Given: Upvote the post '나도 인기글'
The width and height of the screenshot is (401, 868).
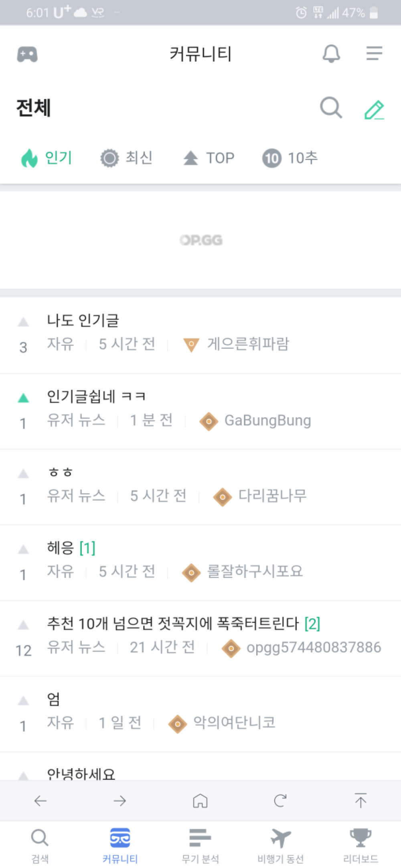Looking at the screenshot, I should [x=23, y=322].
